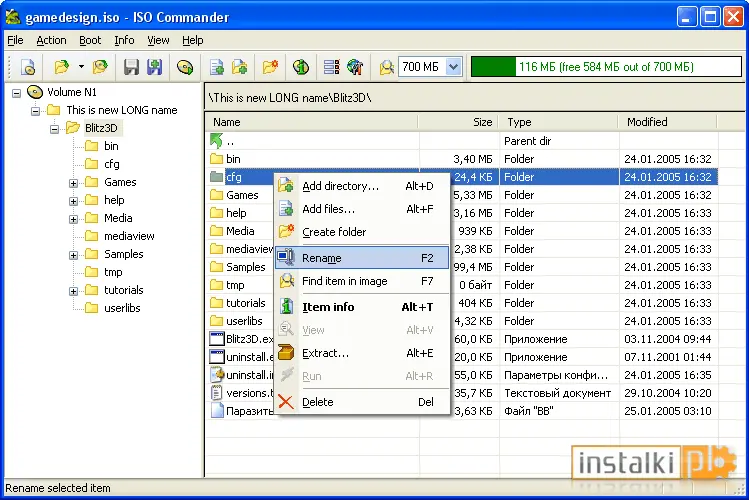Open the Boot menu
The image size is (749, 500).
(90, 40)
